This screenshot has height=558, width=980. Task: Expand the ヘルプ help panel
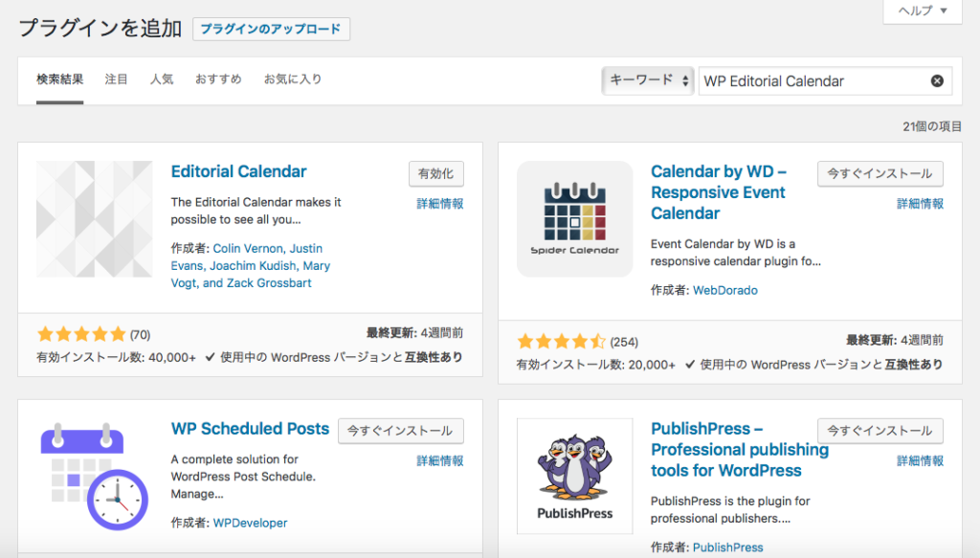coord(923,11)
